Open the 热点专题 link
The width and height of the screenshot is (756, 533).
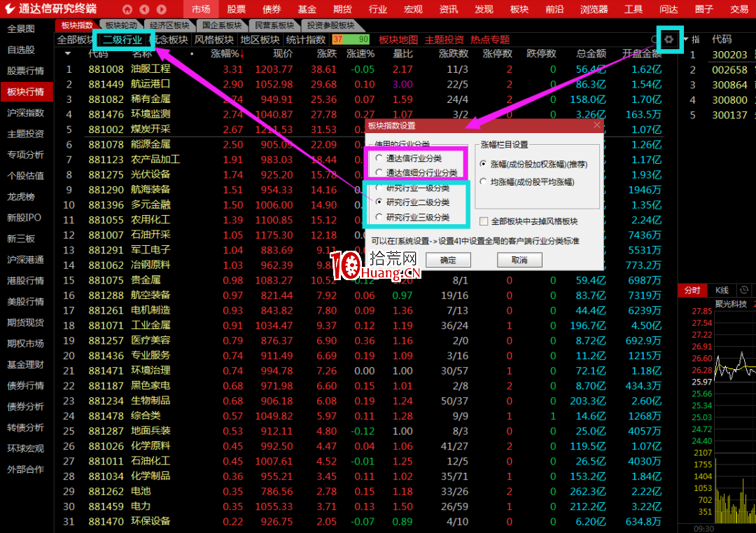click(x=490, y=39)
